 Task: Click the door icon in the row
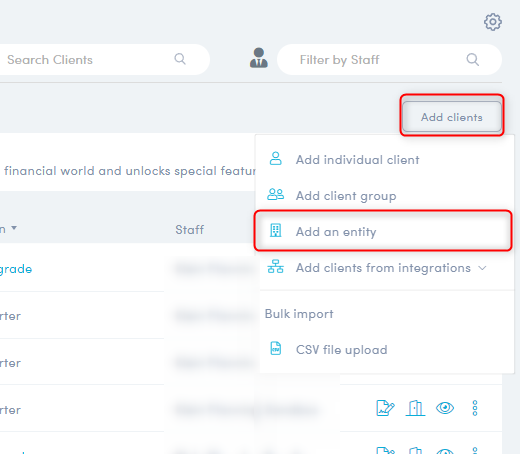coord(415,408)
